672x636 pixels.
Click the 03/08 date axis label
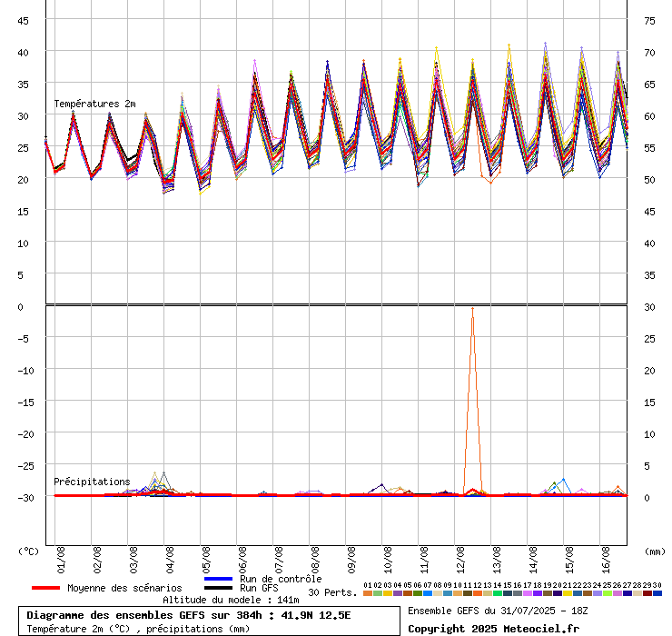[x=133, y=560]
